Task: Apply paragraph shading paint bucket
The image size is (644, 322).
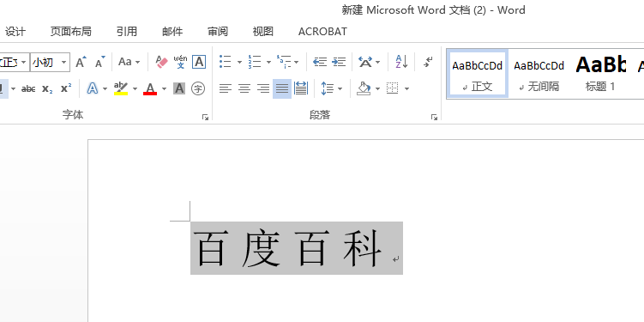Action: [364, 88]
